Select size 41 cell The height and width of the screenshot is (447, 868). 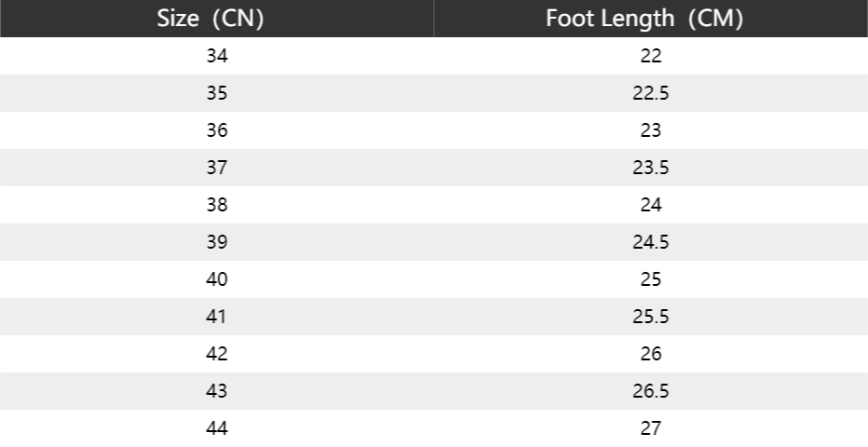[x=217, y=317]
